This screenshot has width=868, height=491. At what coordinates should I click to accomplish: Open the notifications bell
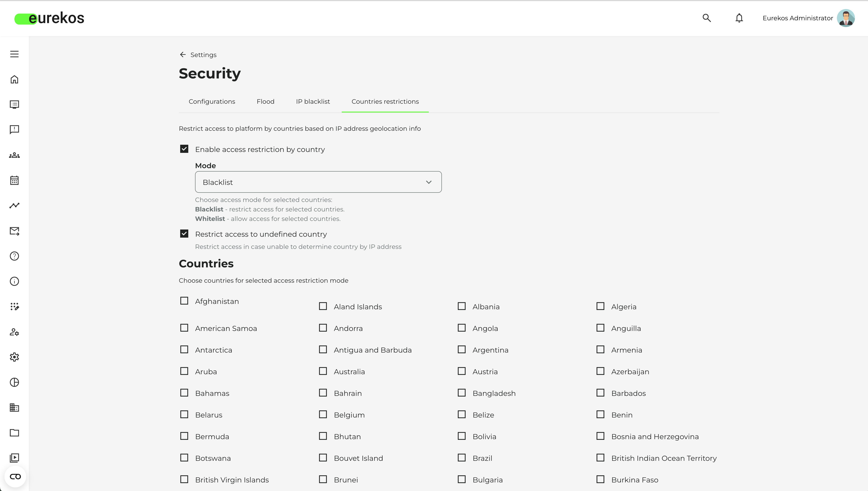pos(739,18)
